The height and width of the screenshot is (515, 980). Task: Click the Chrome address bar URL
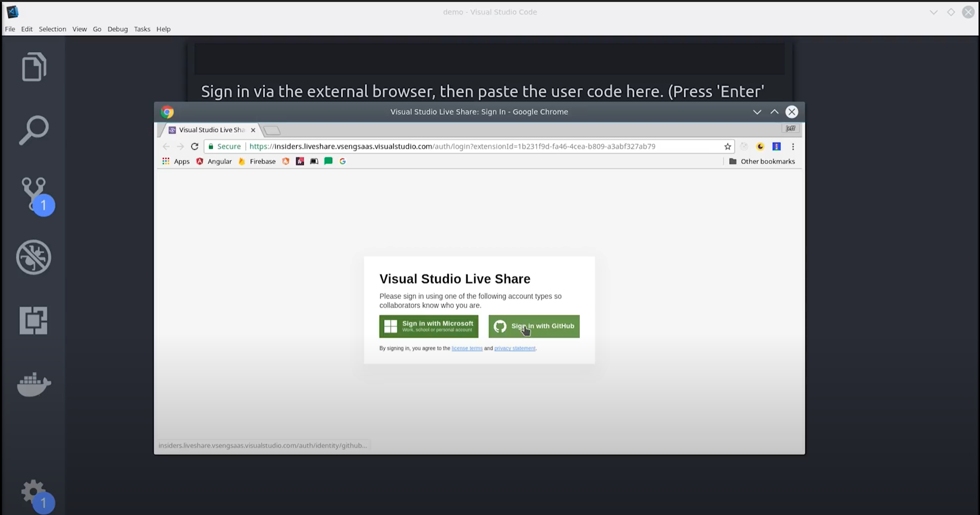click(452, 147)
